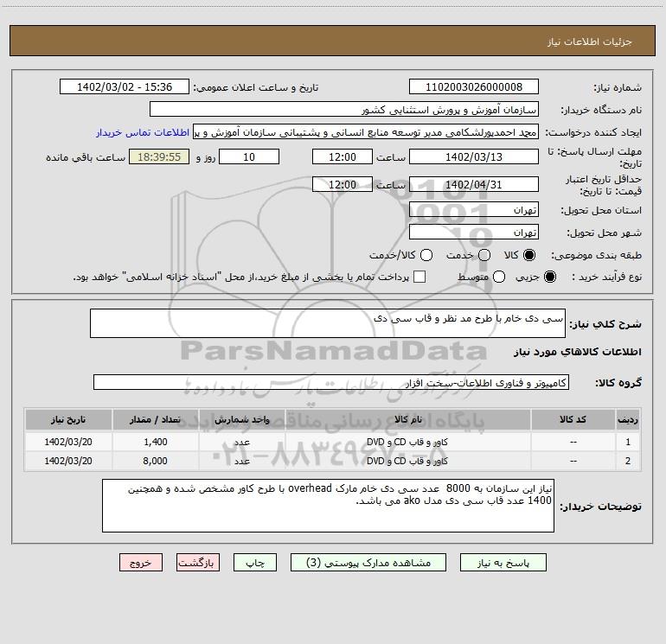Viewport: 666px width, 644px height.
Task: Click the توضیحات خریدار text area
Action: click(x=328, y=506)
